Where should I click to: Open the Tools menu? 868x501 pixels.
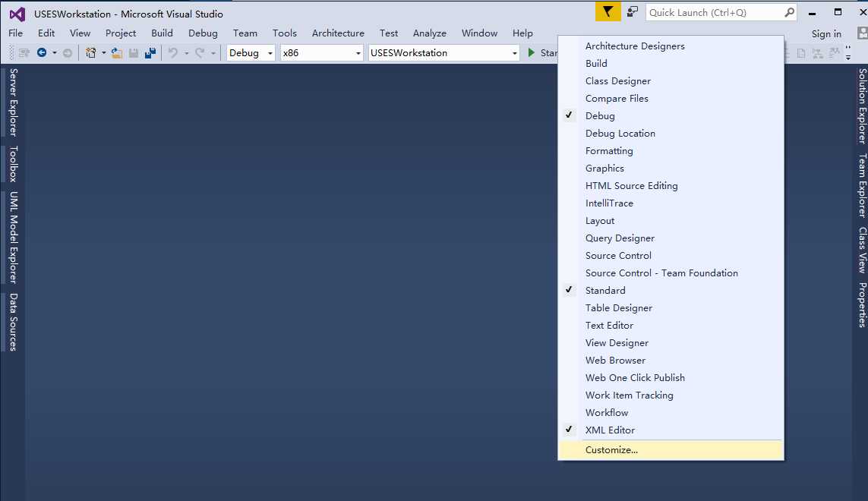click(x=285, y=33)
